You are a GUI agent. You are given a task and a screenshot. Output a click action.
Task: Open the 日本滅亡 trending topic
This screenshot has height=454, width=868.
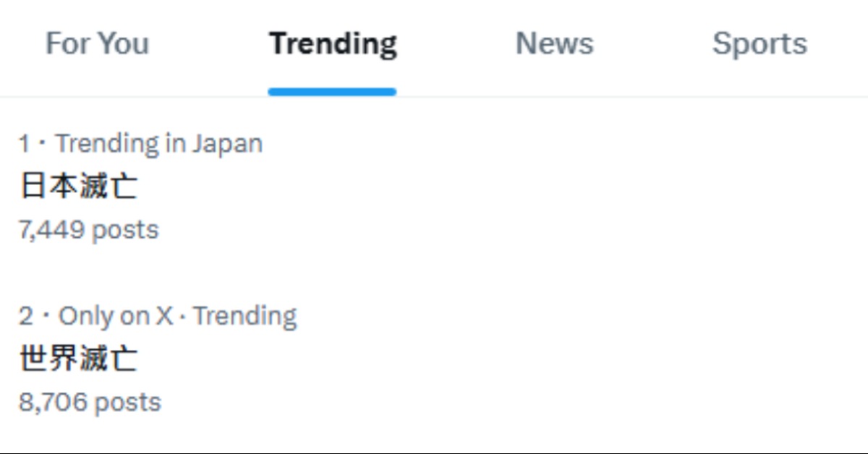78,187
